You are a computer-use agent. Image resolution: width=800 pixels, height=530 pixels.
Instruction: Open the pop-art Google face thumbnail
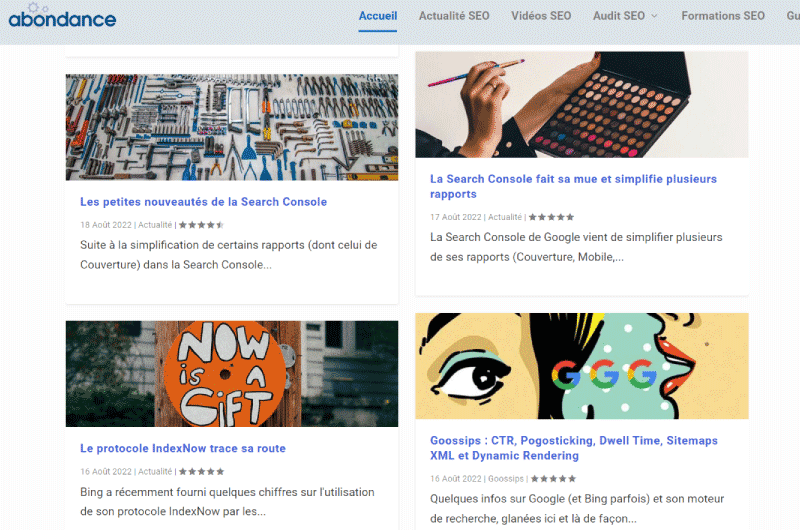pos(582,366)
